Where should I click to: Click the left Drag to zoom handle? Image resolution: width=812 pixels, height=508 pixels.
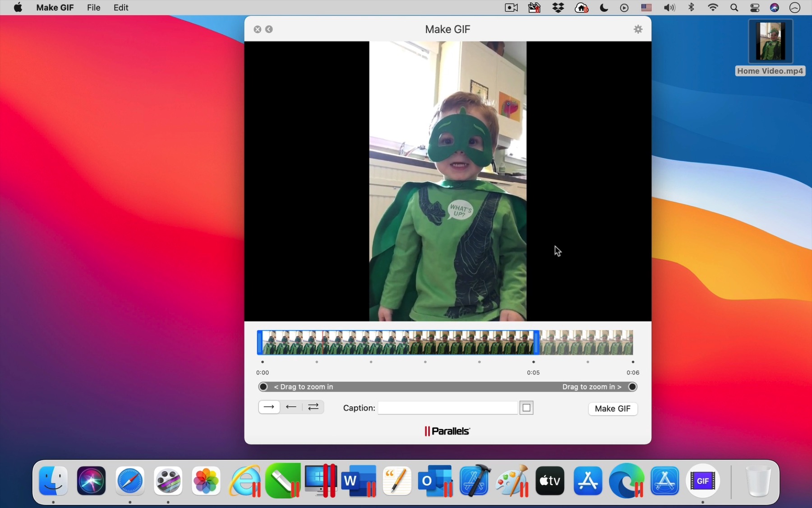click(x=263, y=387)
